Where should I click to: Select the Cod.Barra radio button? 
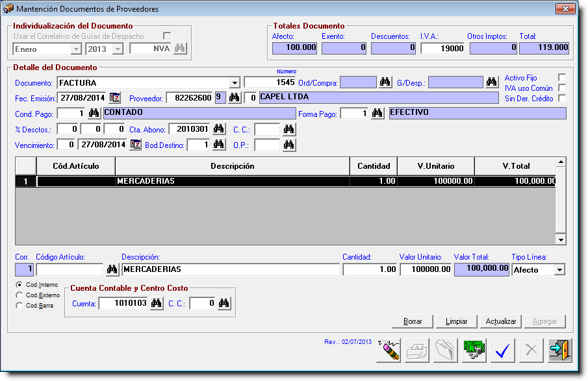19,306
